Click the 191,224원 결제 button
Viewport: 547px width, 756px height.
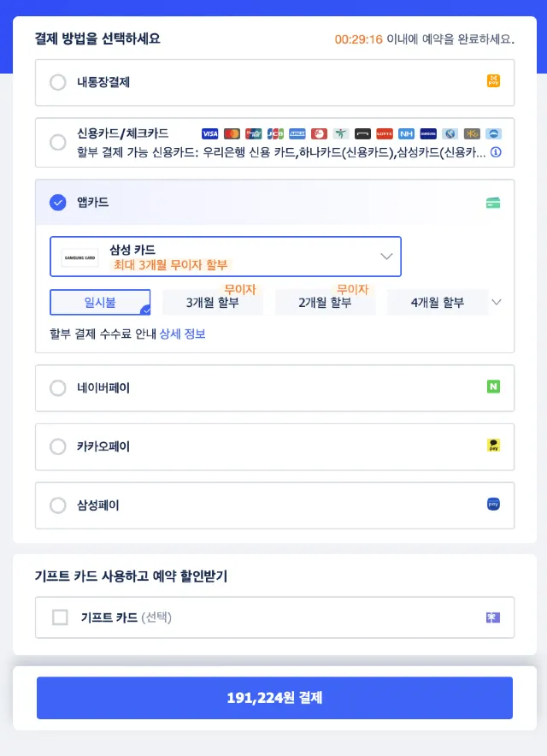(x=274, y=698)
